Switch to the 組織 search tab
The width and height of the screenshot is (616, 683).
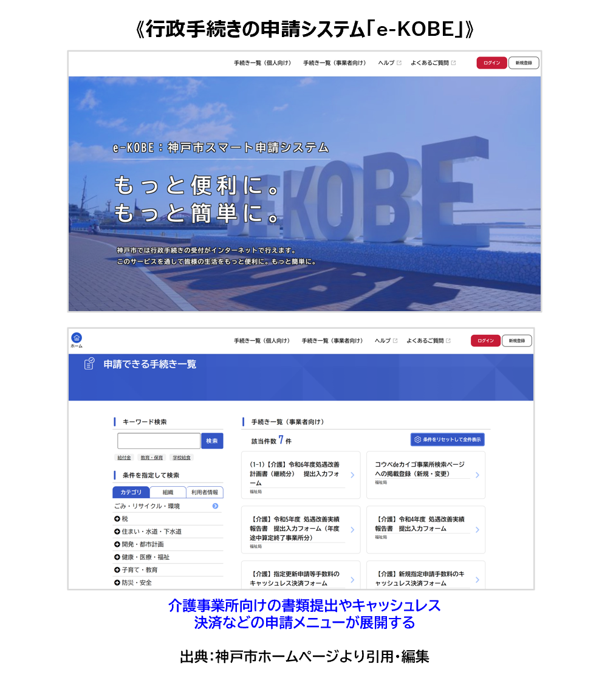tap(168, 492)
